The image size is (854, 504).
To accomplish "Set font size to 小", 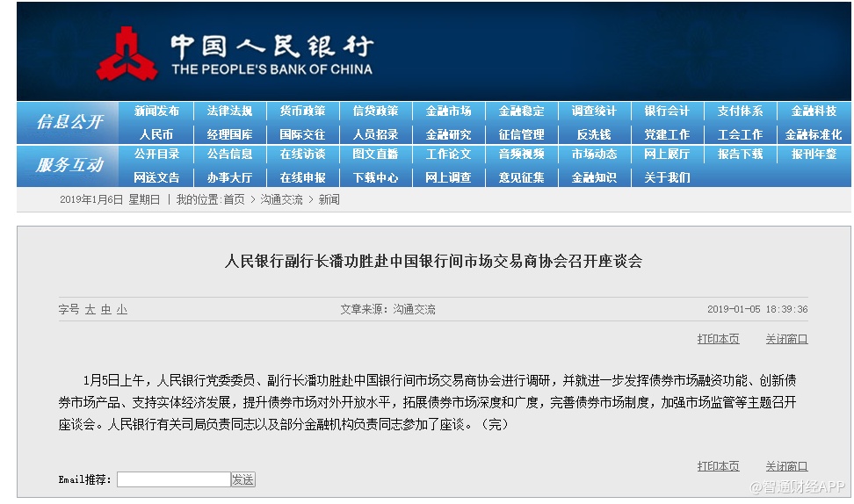I will [122, 310].
